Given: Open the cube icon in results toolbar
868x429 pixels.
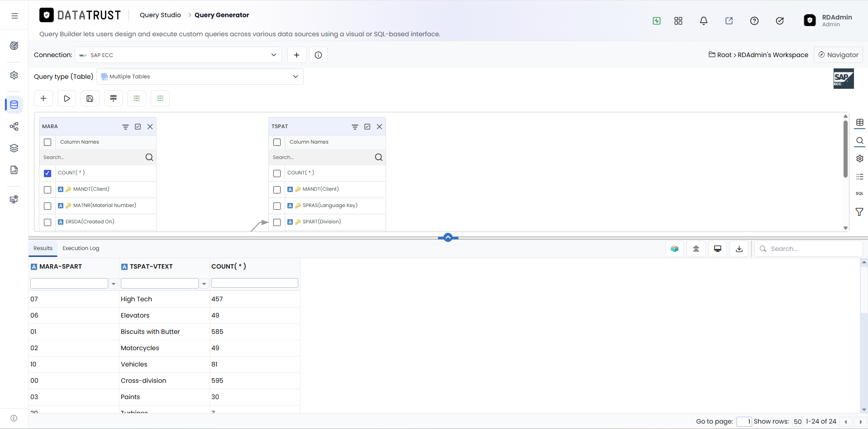Looking at the screenshot, I should pyautogui.click(x=675, y=249).
